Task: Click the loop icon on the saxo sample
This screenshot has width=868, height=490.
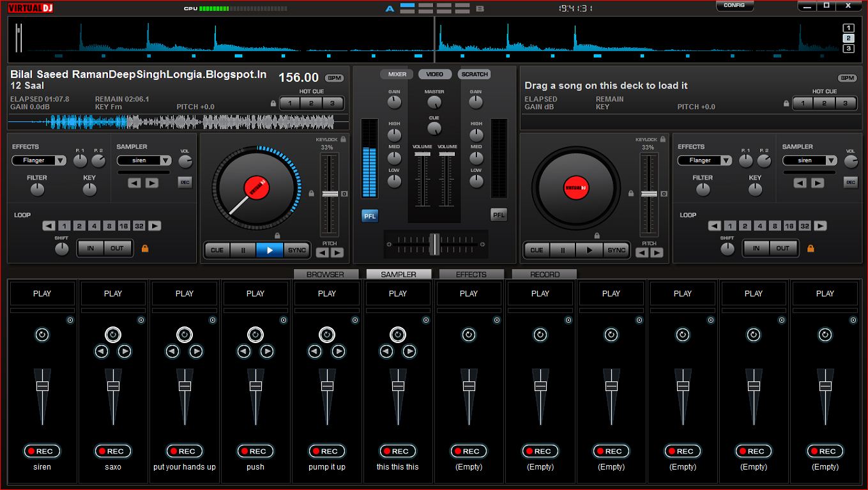Action: pyautogui.click(x=113, y=335)
